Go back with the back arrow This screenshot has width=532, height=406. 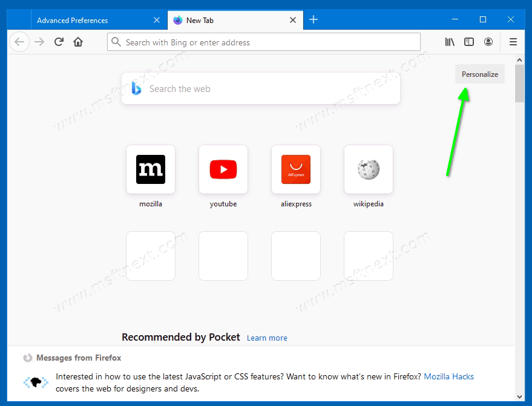click(19, 42)
